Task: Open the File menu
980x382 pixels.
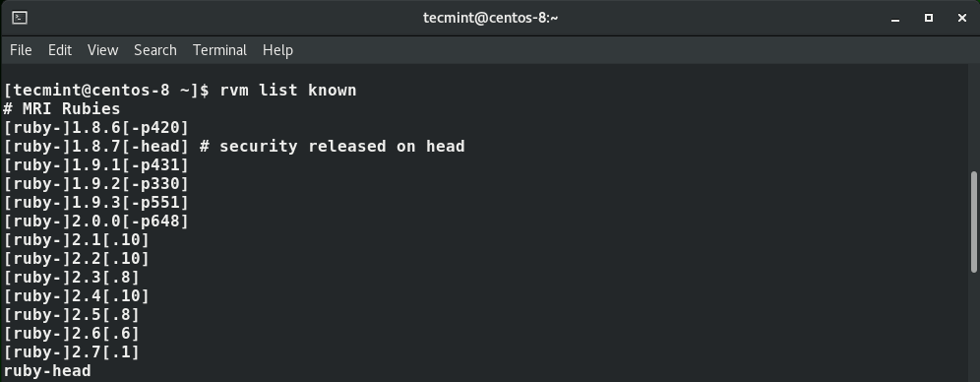Action: (x=21, y=50)
